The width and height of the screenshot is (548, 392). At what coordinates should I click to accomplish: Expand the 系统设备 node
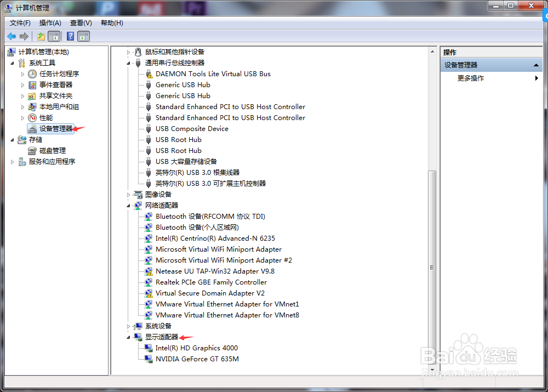pos(128,327)
